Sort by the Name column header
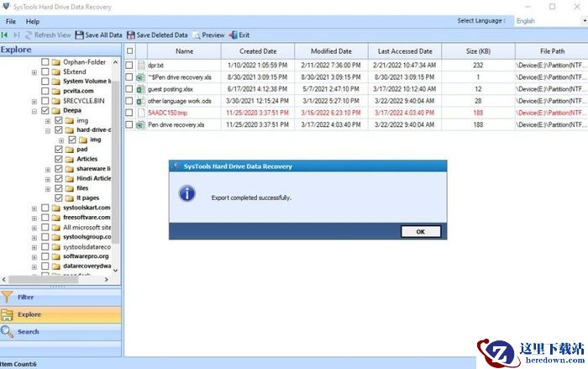This screenshot has width=588, height=369. 184,51
